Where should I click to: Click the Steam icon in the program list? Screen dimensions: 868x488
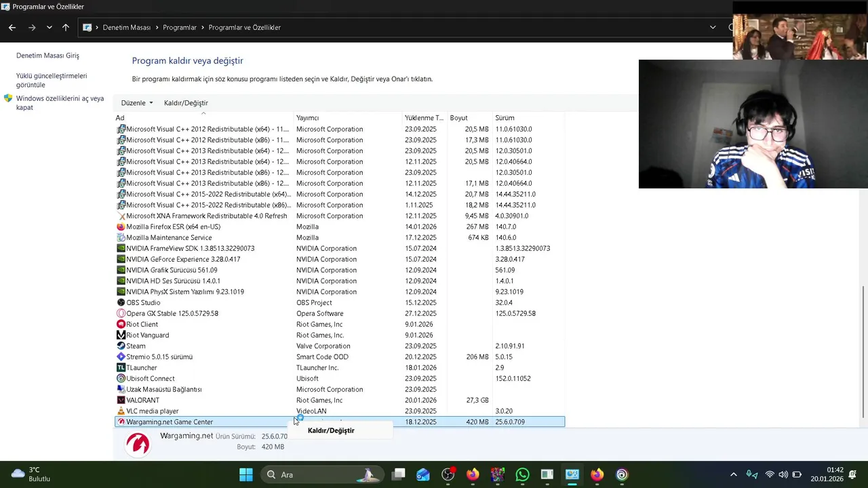(121, 346)
